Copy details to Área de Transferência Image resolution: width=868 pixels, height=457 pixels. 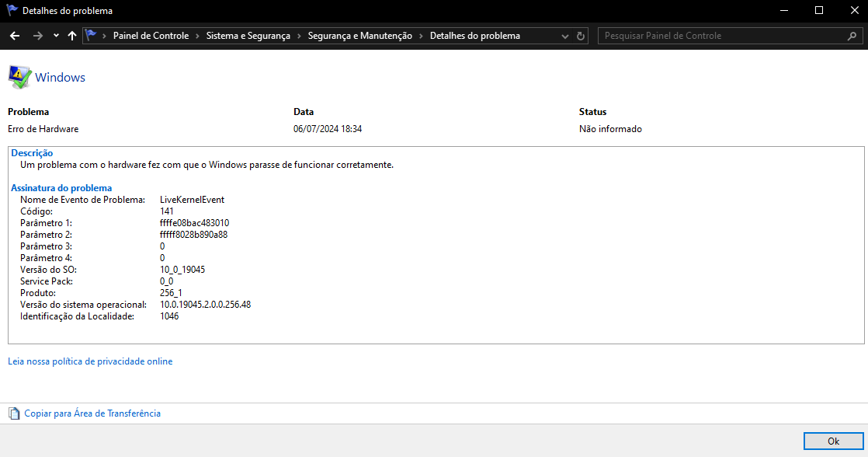click(x=92, y=413)
